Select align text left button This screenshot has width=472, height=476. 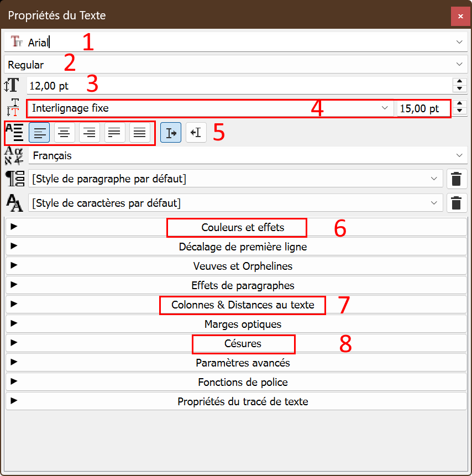[39, 133]
